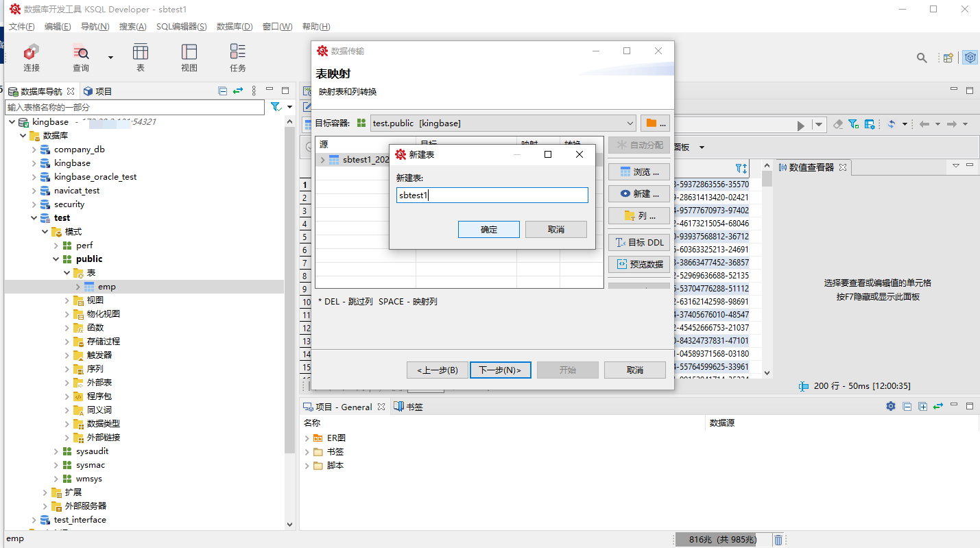Open the dropdown arrow beside navigator filter funnel
Image resolution: width=980 pixels, height=548 pixels.
289,107
